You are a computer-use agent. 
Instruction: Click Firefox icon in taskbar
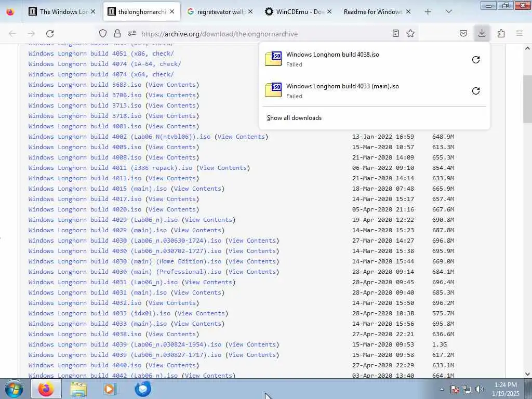tap(46, 389)
